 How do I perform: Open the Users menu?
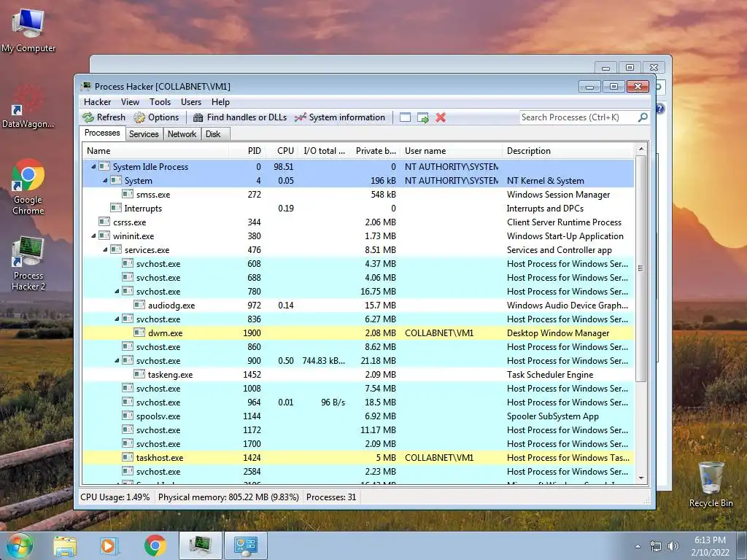(191, 102)
